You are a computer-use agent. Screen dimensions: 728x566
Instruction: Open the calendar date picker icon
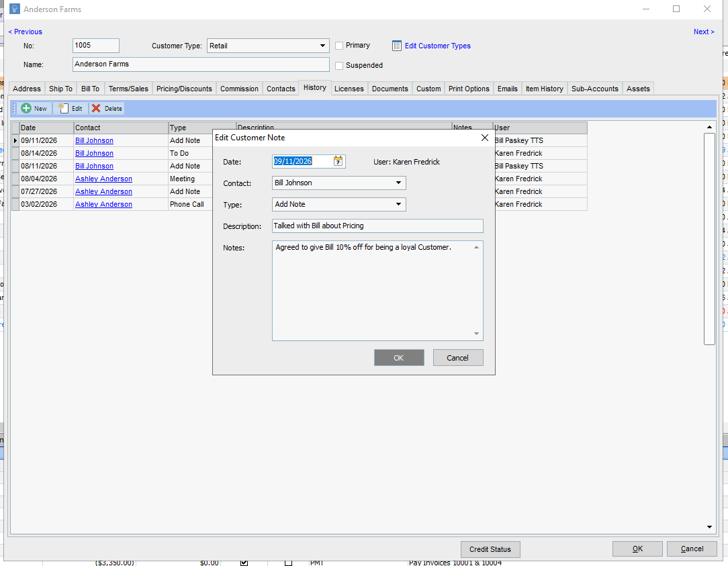click(338, 161)
